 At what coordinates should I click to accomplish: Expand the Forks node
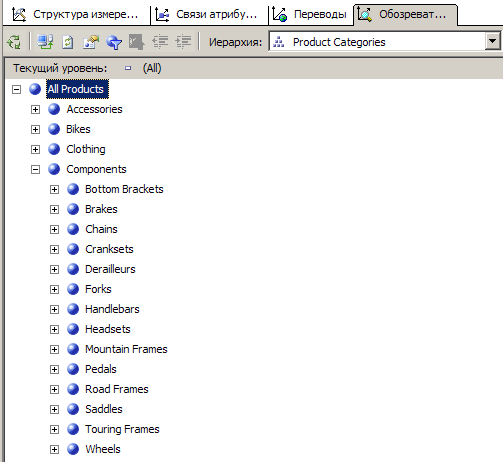[54, 289]
